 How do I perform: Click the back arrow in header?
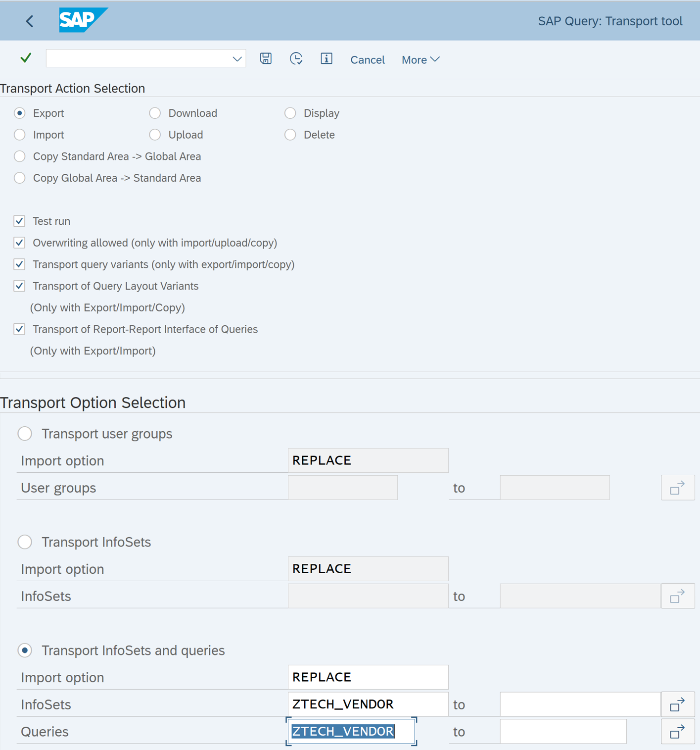pyautogui.click(x=30, y=21)
